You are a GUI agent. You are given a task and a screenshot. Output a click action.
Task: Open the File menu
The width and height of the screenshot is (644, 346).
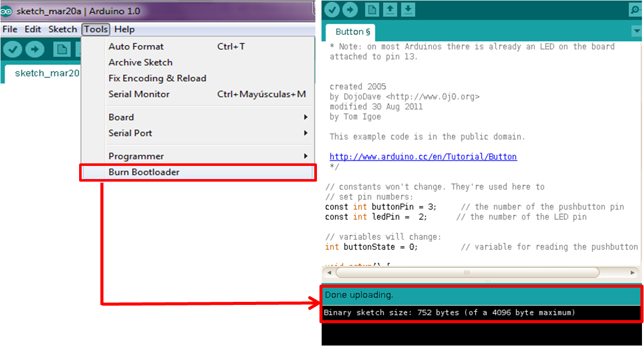coord(10,29)
